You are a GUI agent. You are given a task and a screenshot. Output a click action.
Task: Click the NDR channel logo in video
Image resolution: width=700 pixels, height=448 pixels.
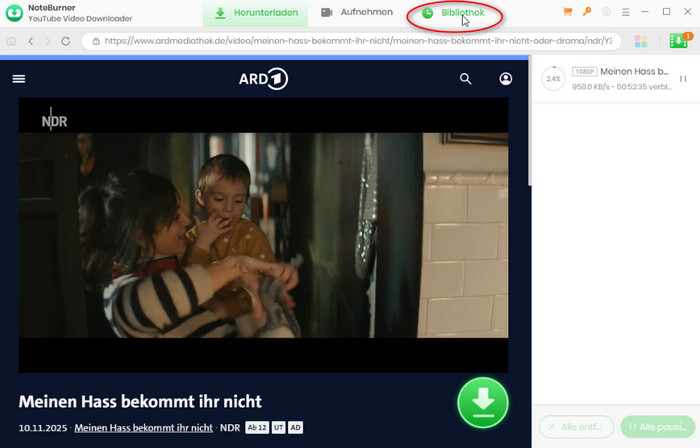54,120
